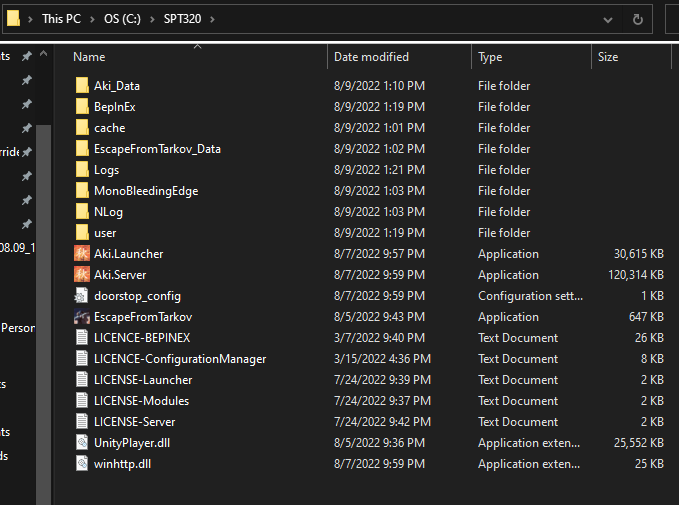Select the NLog folder name
This screenshot has height=505, width=679.
(108, 212)
